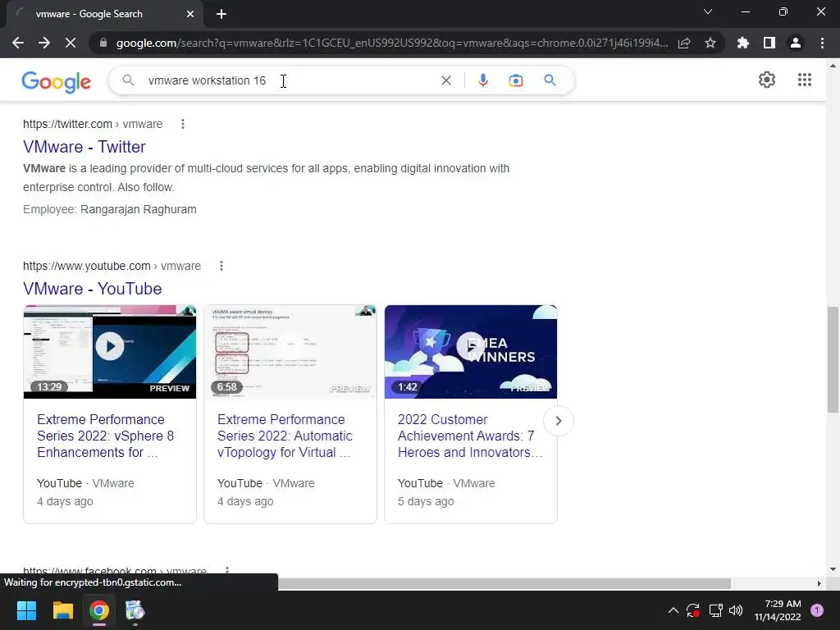Open the sync status tray icon
Image resolution: width=840 pixels, height=630 pixels.
693,610
